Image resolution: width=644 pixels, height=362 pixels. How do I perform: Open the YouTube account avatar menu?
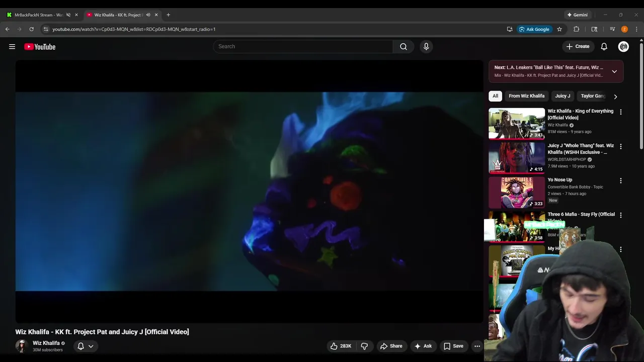click(623, 47)
